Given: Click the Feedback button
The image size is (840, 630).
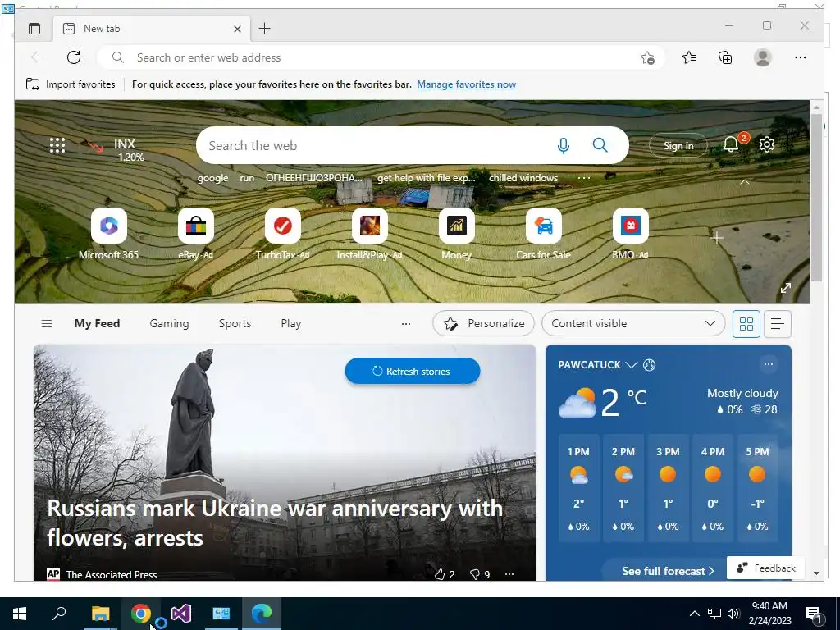Looking at the screenshot, I should pyautogui.click(x=765, y=568).
